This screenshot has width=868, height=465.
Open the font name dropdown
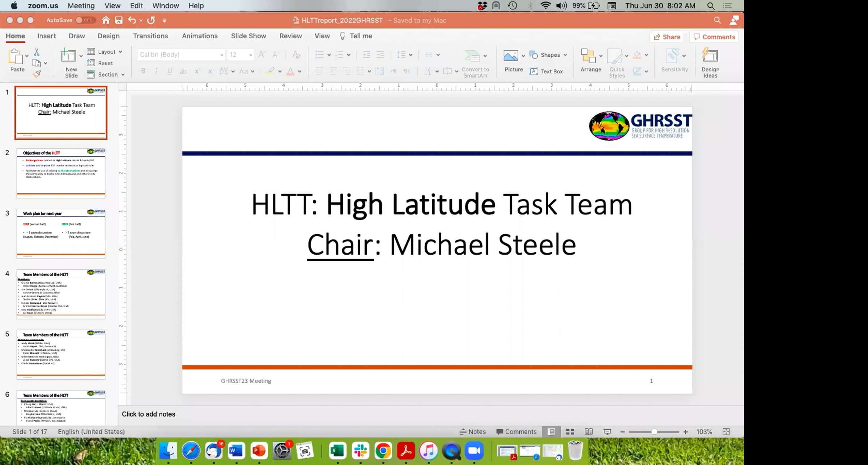tap(221, 55)
